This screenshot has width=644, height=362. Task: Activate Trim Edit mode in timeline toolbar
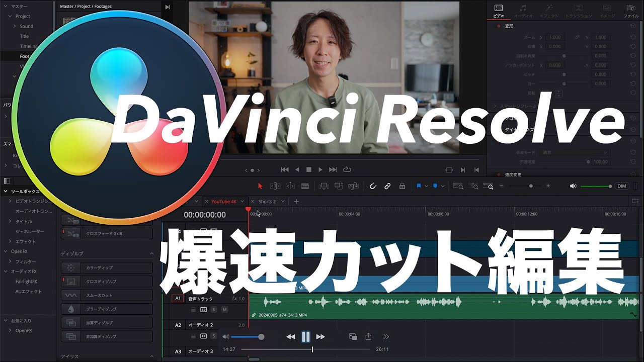275,186
